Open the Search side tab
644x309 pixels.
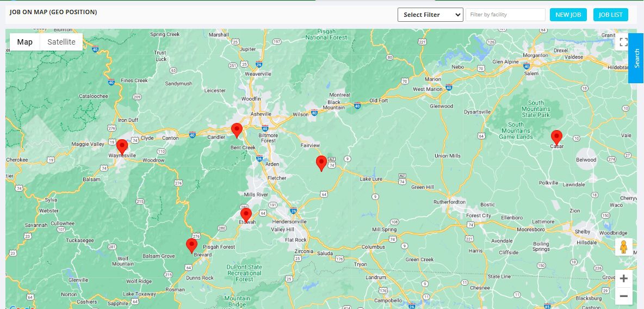pos(636,58)
